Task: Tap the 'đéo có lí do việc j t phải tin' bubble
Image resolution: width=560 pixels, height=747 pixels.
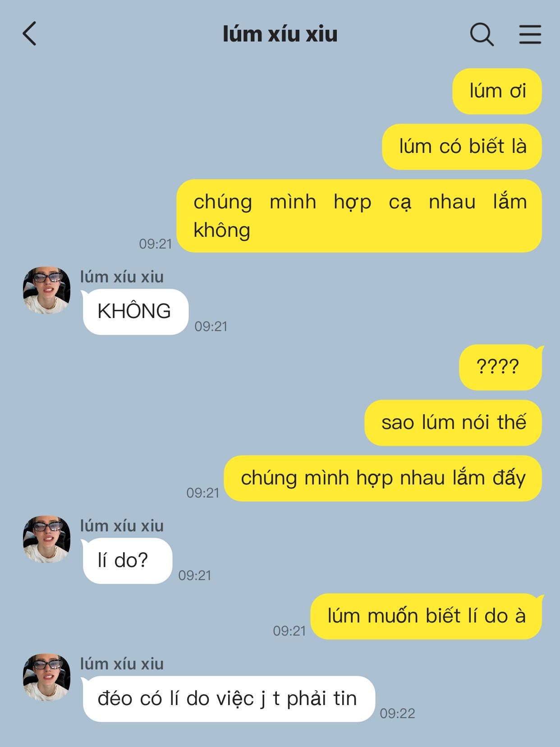Action: [x=229, y=699]
